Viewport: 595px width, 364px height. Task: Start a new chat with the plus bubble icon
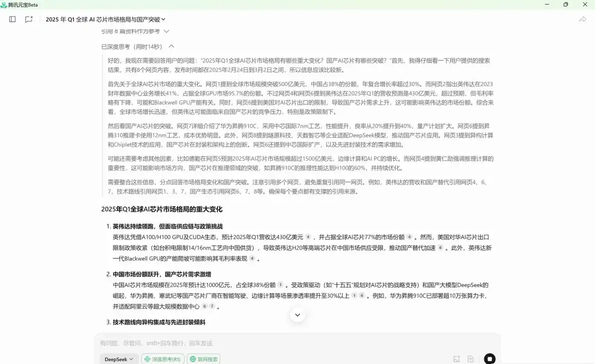29,19
